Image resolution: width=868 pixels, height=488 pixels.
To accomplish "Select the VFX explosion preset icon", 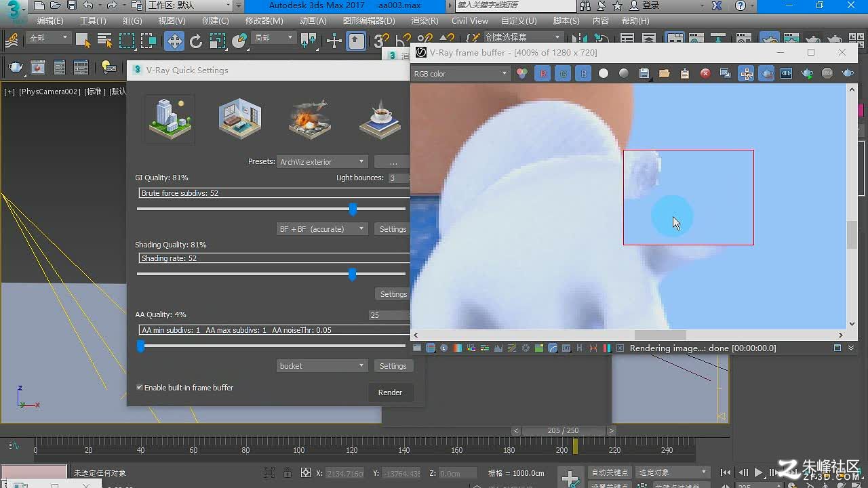I will [x=310, y=119].
